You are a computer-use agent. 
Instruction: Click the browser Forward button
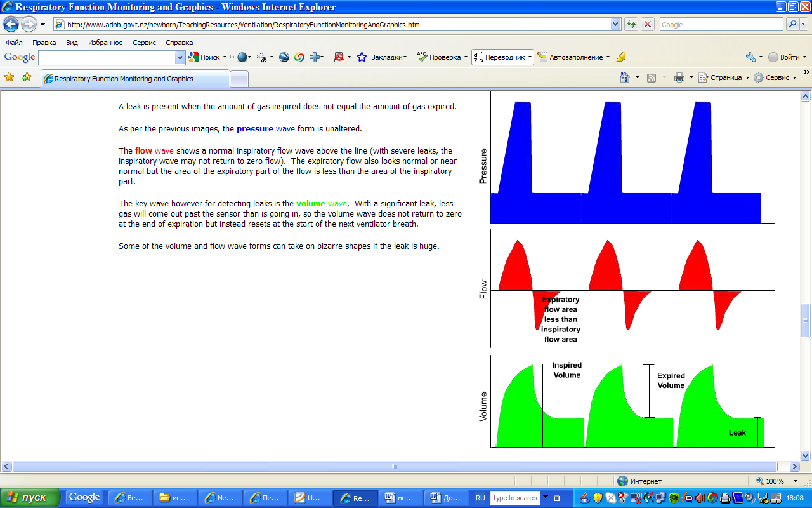[x=29, y=25]
